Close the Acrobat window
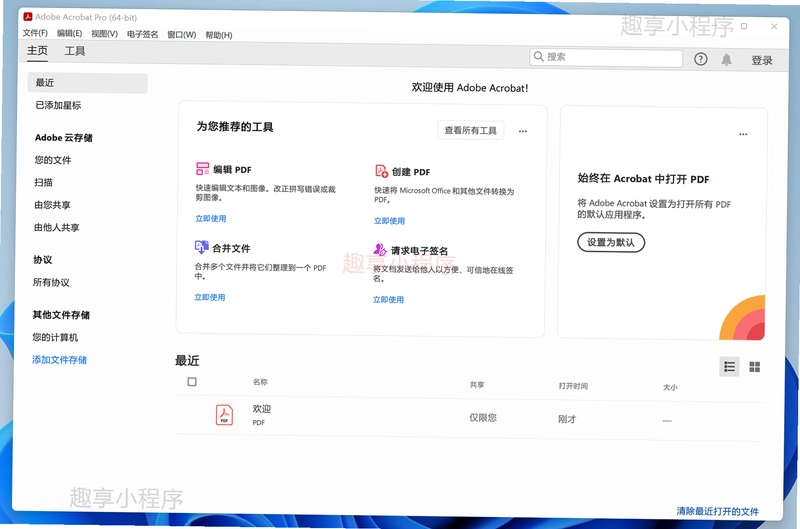This screenshot has height=529, width=800. (x=774, y=26)
